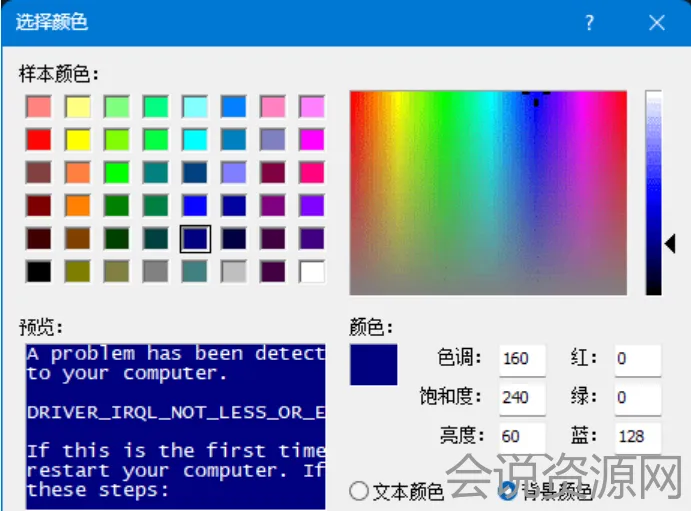691x511 pixels.
Task: Select the bright green sample swatch
Action: 117,172
